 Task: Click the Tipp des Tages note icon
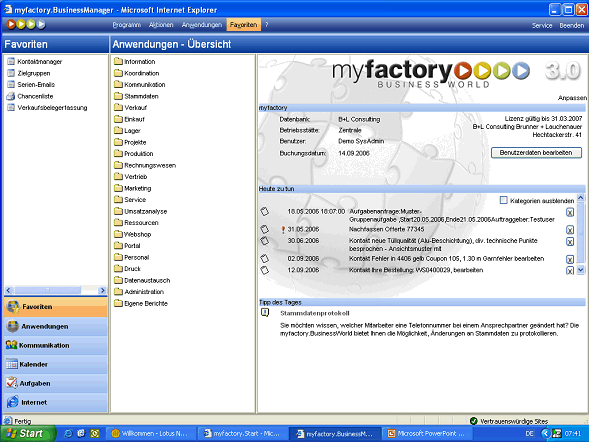click(x=265, y=313)
